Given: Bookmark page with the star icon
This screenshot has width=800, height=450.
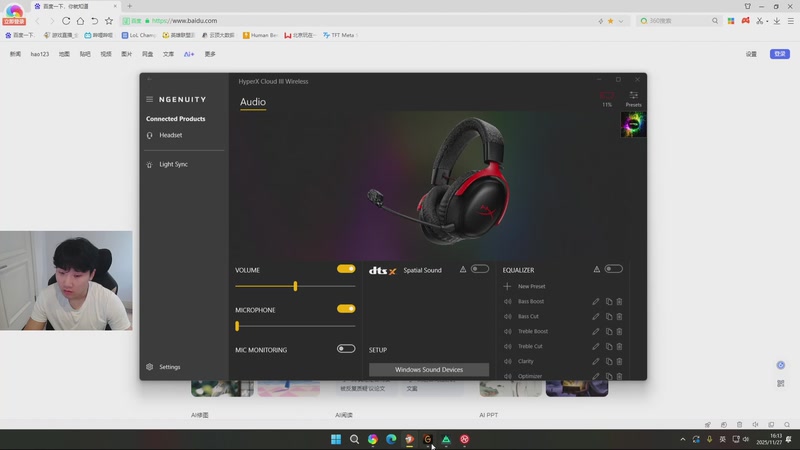Looking at the screenshot, I should [109, 21].
